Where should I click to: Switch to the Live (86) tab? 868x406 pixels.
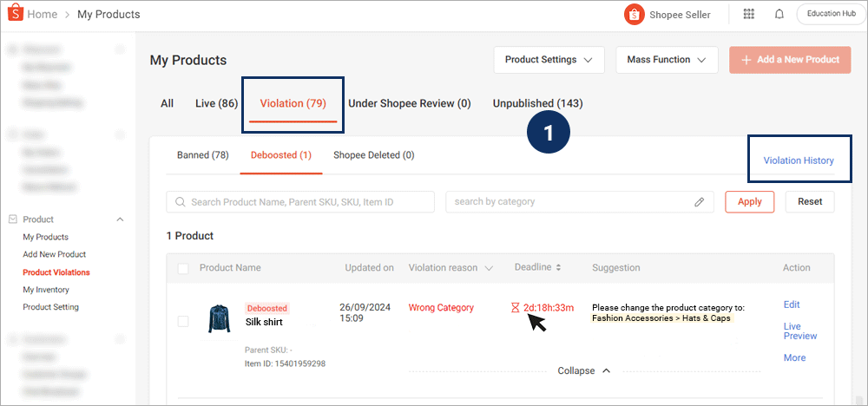(x=216, y=103)
